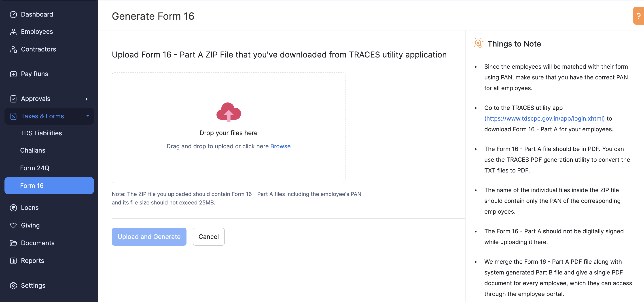Click Upload and Generate
644x302 pixels.
(x=149, y=236)
